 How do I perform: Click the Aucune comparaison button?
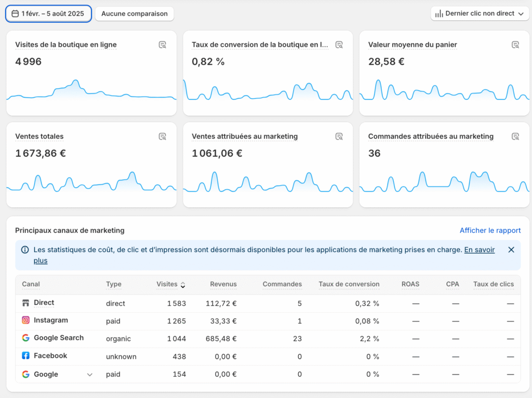(x=134, y=14)
